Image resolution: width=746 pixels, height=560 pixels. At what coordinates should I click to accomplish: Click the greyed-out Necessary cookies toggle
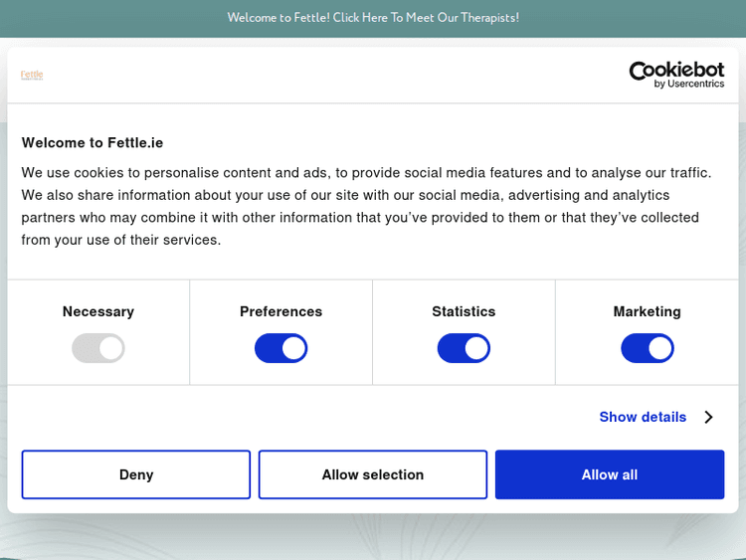[97, 348]
